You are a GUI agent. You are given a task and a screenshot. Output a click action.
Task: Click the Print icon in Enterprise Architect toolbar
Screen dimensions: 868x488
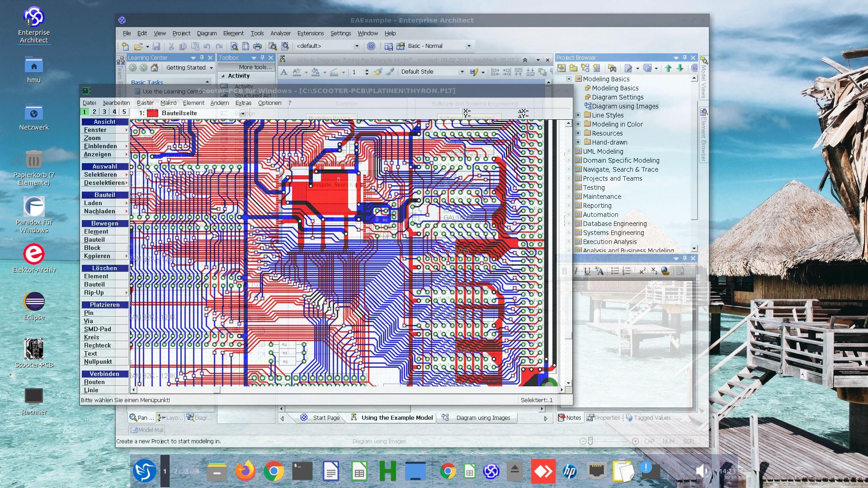pos(257,46)
